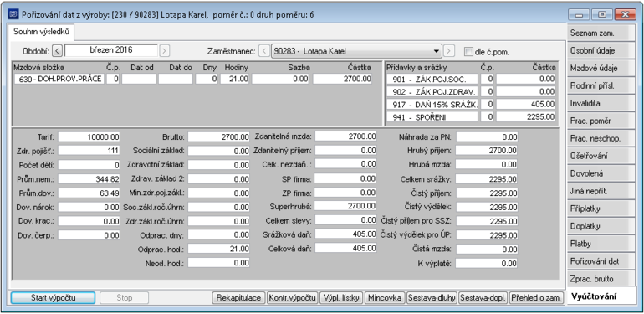Click the Kontr.výpočtu button

coord(293,298)
